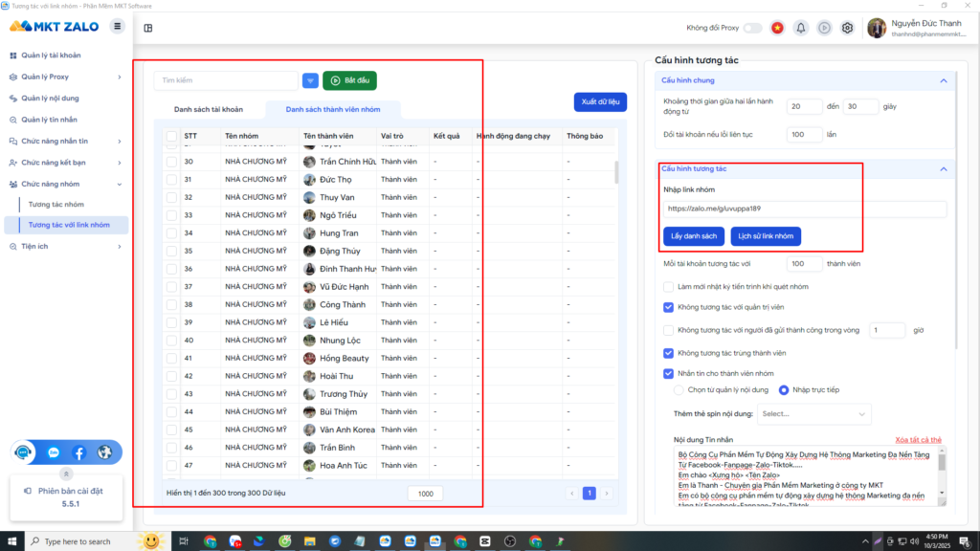The height and width of the screenshot is (551, 980).
Task: Click the Nhập link nhóm URL field
Action: pos(804,209)
